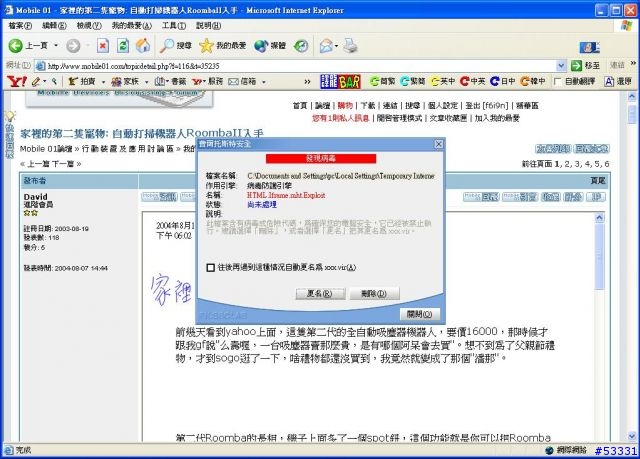The width and height of the screenshot is (640, 459).
Task: Open the 媒體 media pane
Action: click(x=270, y=46)
